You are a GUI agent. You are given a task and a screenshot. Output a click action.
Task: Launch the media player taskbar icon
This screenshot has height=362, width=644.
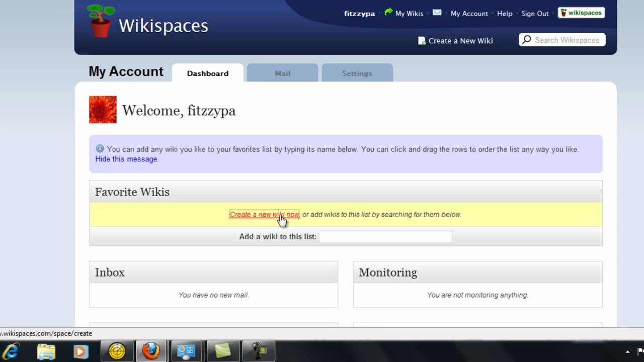coord(80,351)
